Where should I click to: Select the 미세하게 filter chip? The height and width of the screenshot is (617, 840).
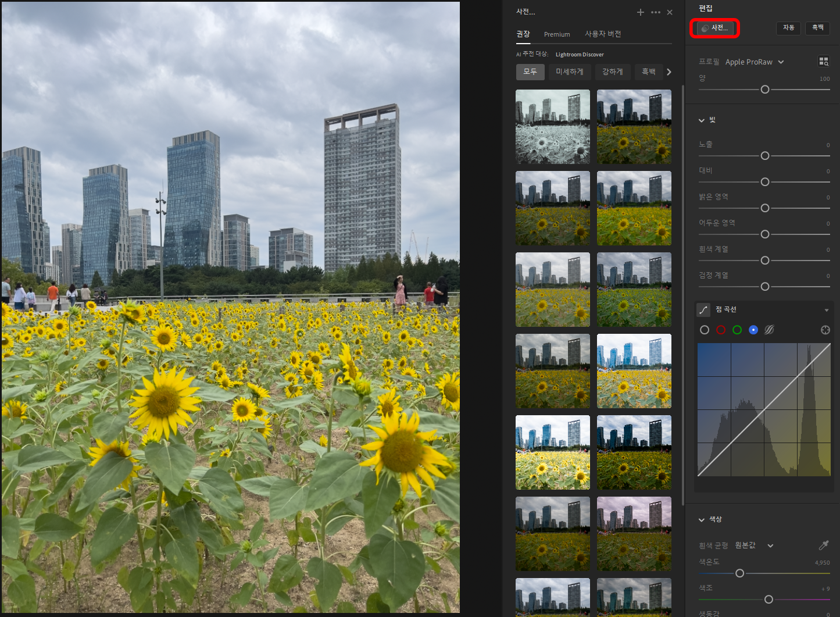pyautogui.click(x=570, y=72)
